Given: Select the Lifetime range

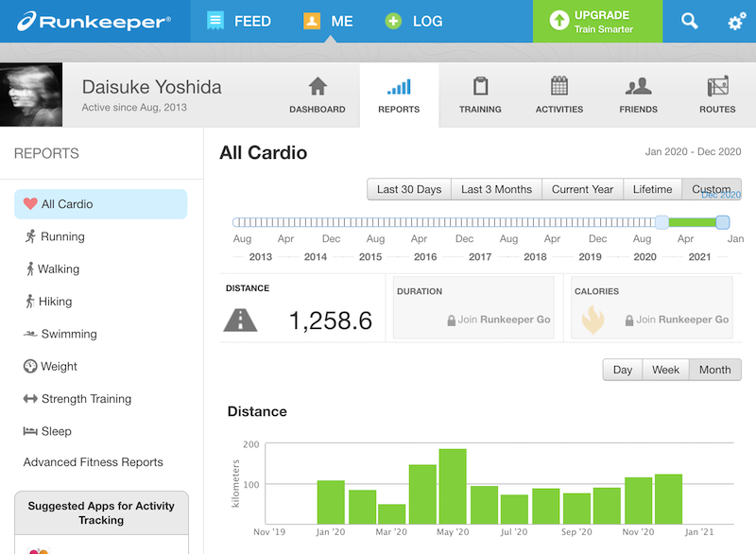Looking at the screenshot, I should [x=652, y=189].
